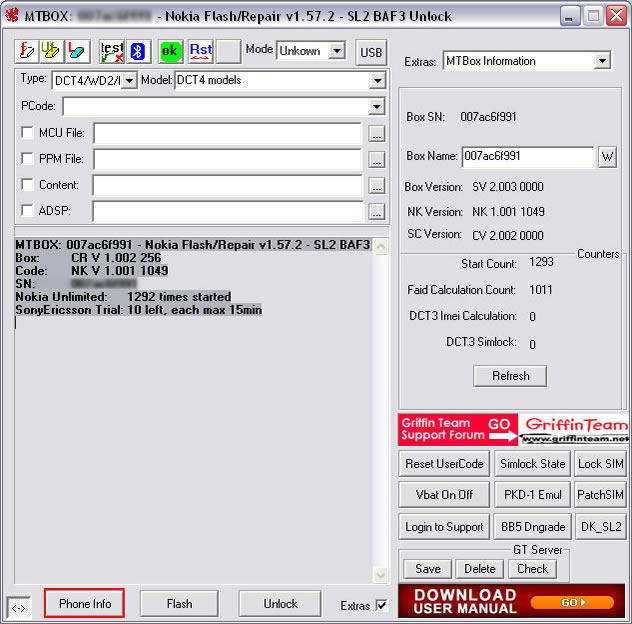The image size is (632, 624).
Task: Click log scrollbar down arrow
Action: click(x=381, y=575)
